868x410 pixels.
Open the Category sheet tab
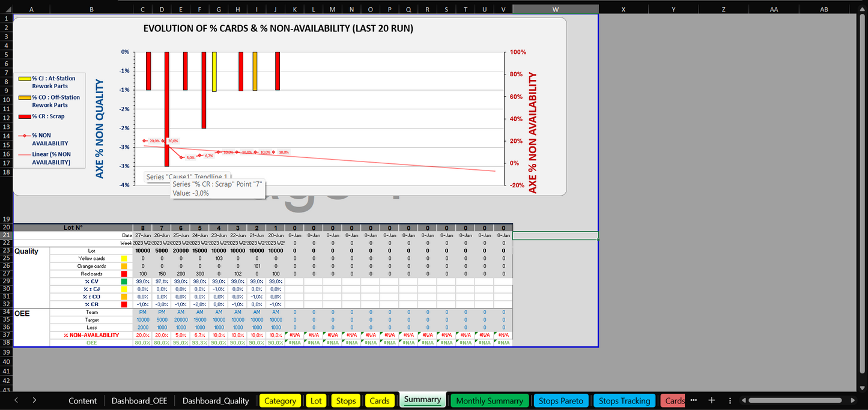[280, 401]
